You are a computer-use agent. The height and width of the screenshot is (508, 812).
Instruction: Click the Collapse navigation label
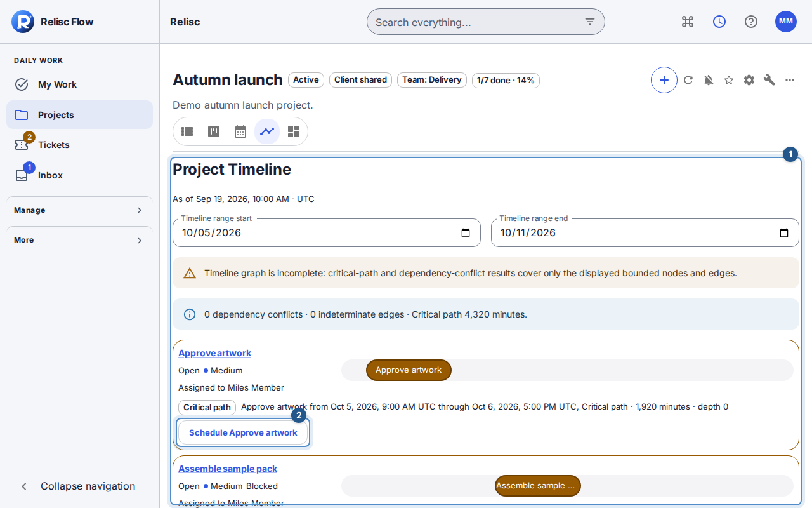pyautogui.click(x=88, y=486)
